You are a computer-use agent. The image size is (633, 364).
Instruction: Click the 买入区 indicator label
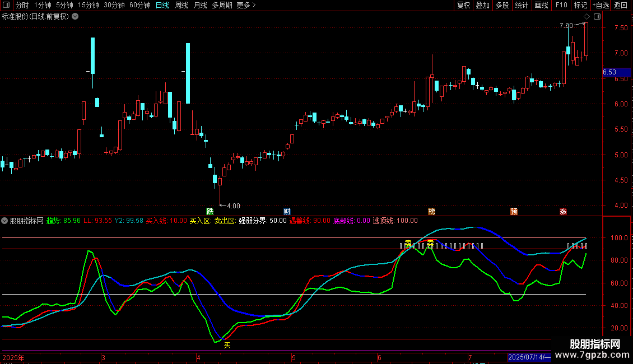(x=201, y=221)
